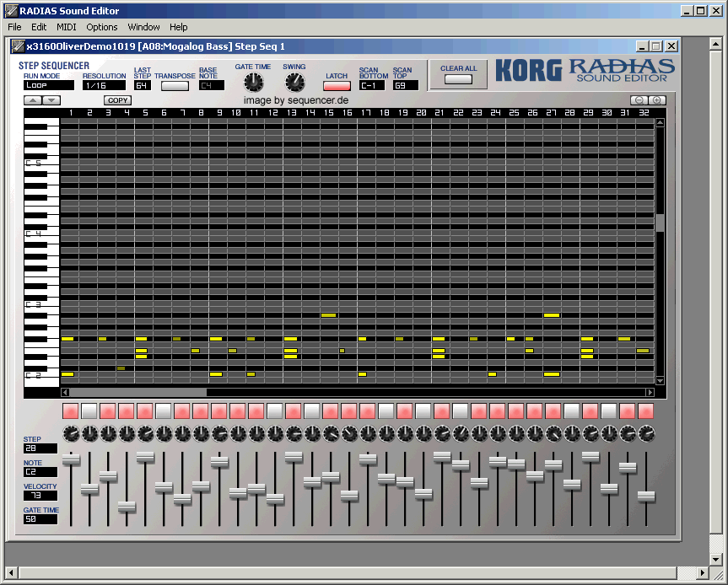Click the Swing knob
The width and height of the screenshot is (728, 585).
coord(294,83)
